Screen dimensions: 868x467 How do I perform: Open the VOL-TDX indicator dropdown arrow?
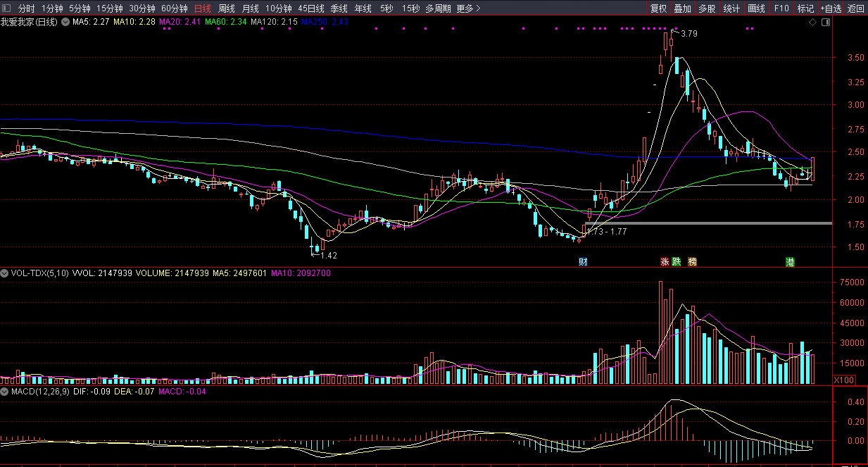coord(5,273)
